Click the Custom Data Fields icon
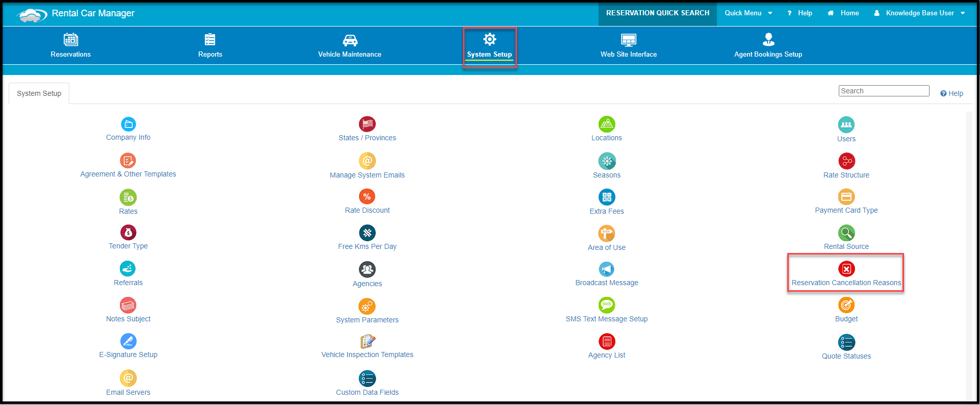The image size is (980, 405). (x=367, y=378)
